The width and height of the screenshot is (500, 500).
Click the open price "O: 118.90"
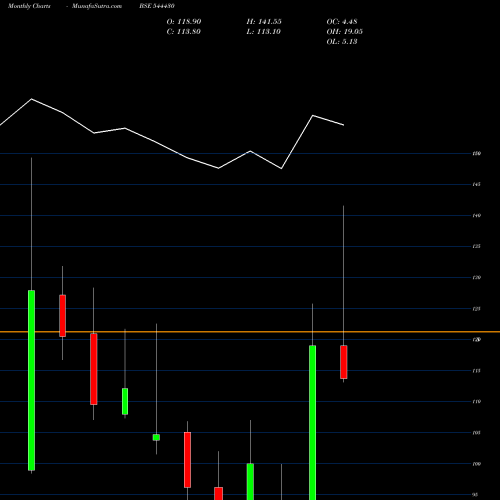click(x=184, y=22)
